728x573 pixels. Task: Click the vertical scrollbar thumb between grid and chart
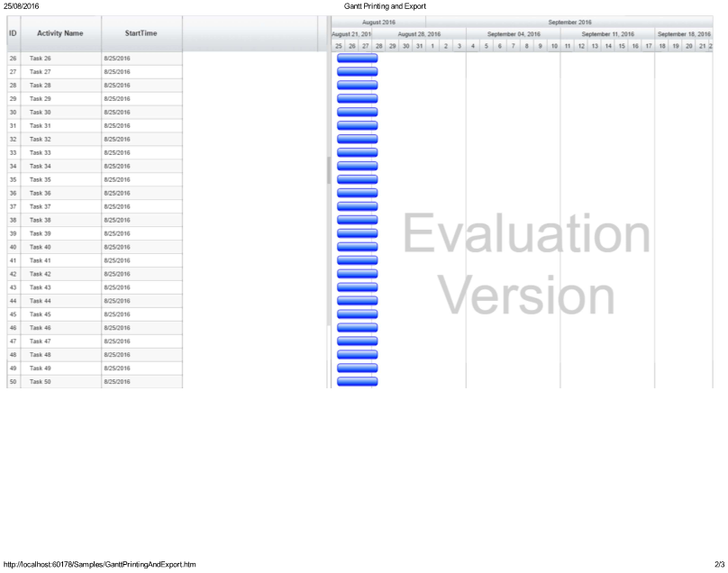tap(329, 170)
